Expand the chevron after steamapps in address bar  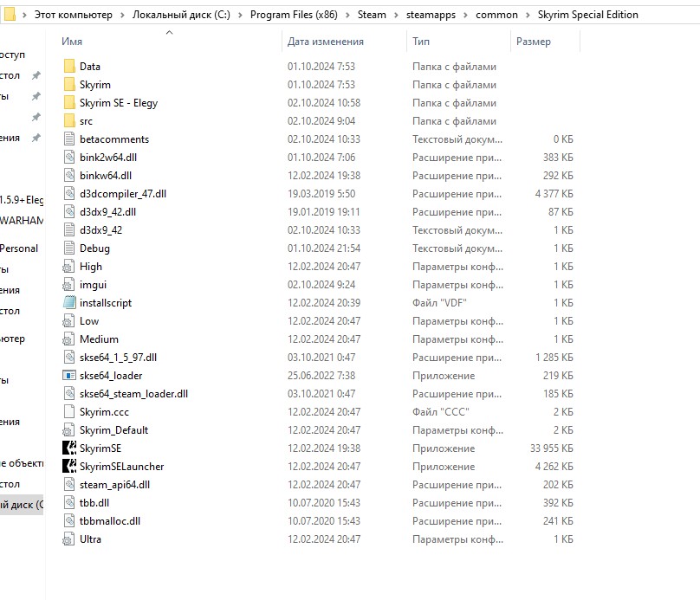(x=465, y=16)
